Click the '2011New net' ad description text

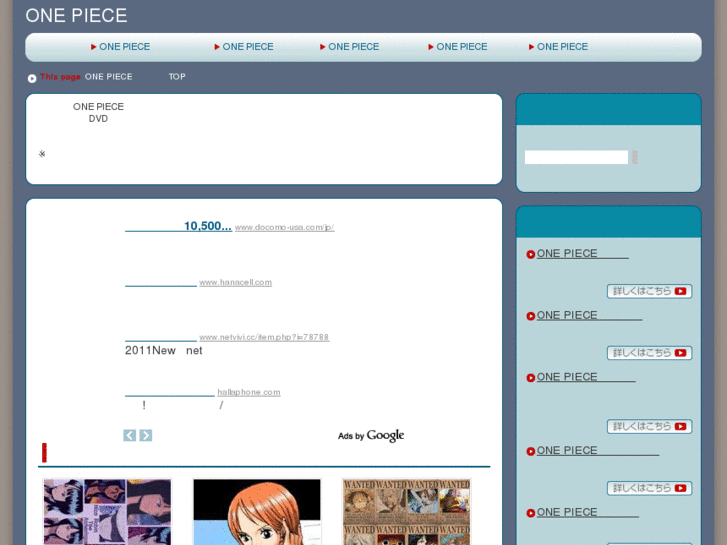click(x=163, y=351)
